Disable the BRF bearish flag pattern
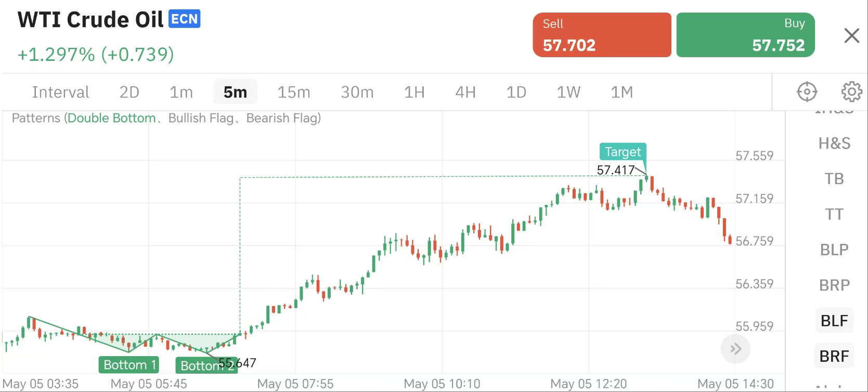The height and width of the screenshot is (392, 868). pyautogui.click(x=834, y=356)
